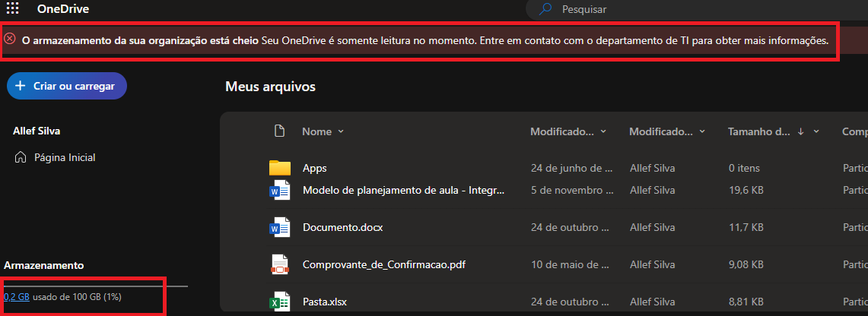Open the 0,2 GB storage link
This screenshot has width=868, height=316.
[x=17, y=297]
